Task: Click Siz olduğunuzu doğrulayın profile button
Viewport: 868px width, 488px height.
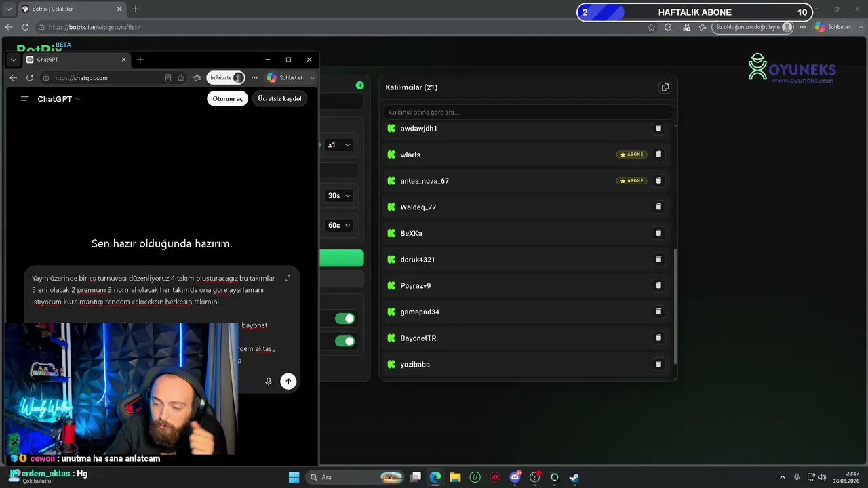Action: [x=753, y=27]
